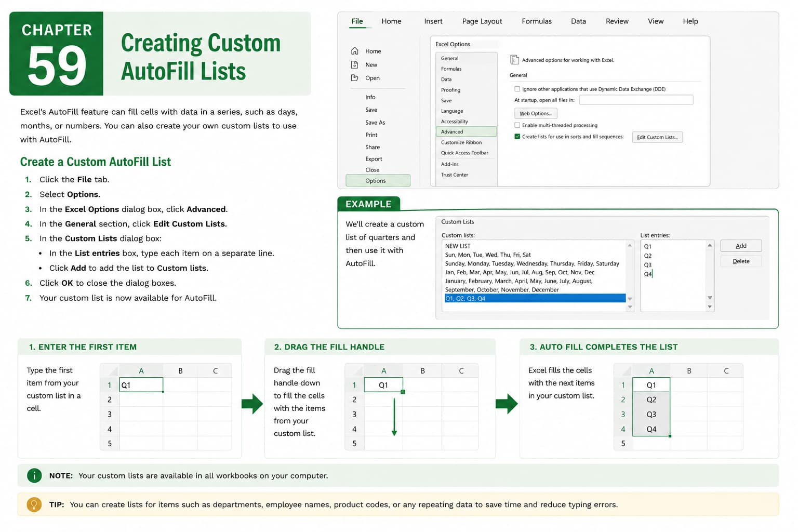Click scroll-up arrow of List entries box
Screen dimensions: 798x532
710,245
